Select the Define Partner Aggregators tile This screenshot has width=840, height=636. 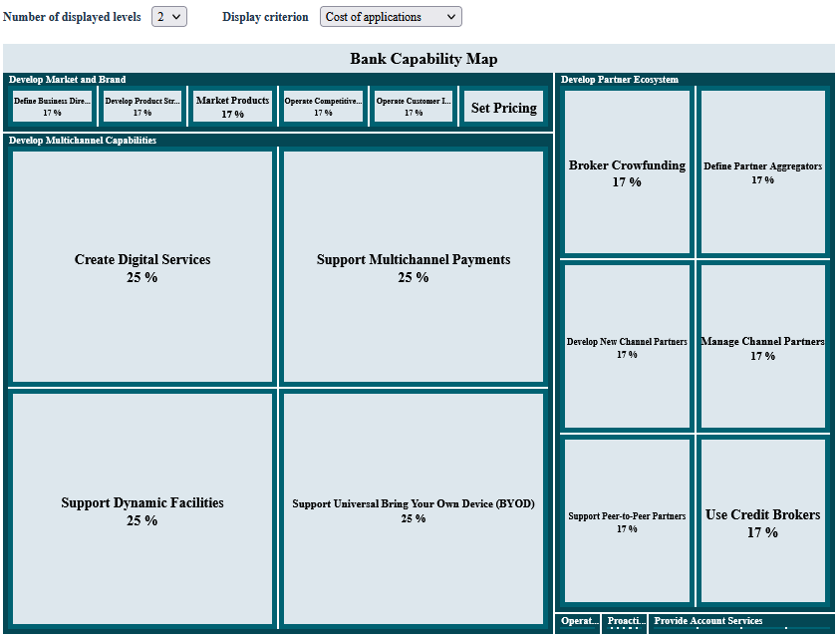[762, 172]
